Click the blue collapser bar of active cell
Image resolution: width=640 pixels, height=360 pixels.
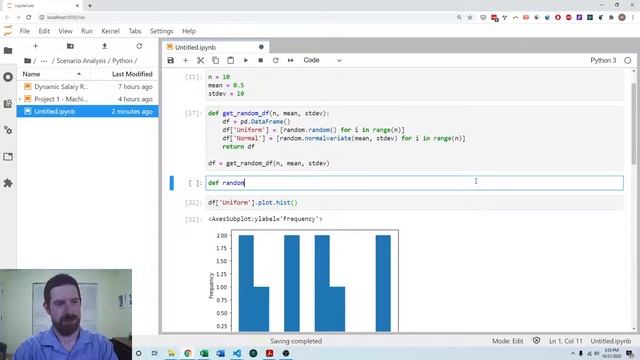[172, 183]
